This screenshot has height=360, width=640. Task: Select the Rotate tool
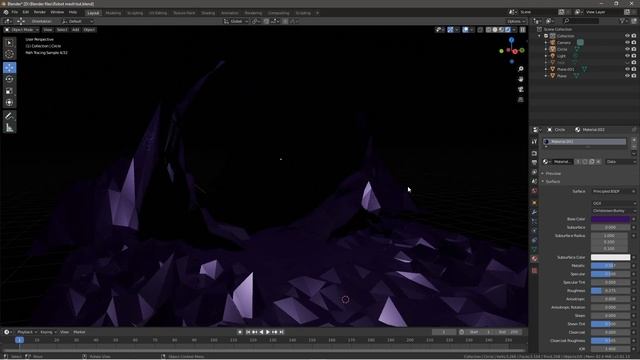click(9, 79)
